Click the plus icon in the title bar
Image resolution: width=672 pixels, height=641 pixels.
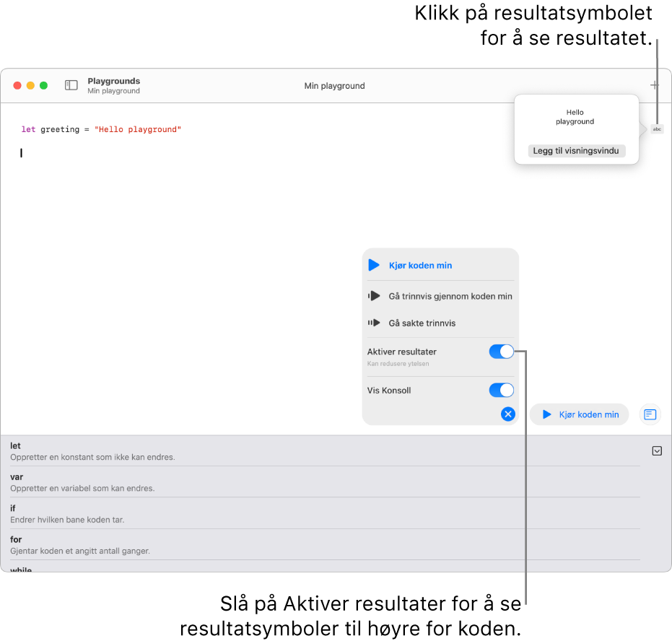tap(654, 85)
